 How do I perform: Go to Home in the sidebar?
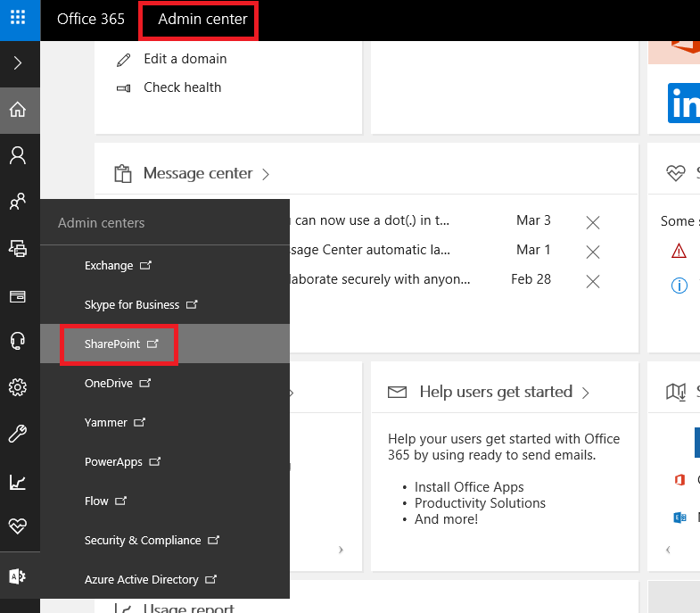(x=18, y=110)
